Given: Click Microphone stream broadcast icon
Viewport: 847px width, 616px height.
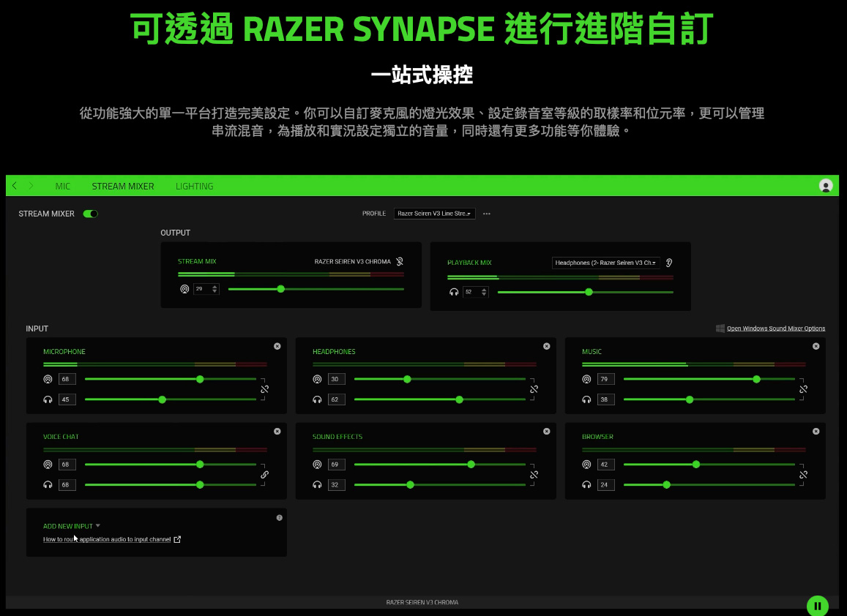Looking at the screenshot, I should [x=48, y=380].
